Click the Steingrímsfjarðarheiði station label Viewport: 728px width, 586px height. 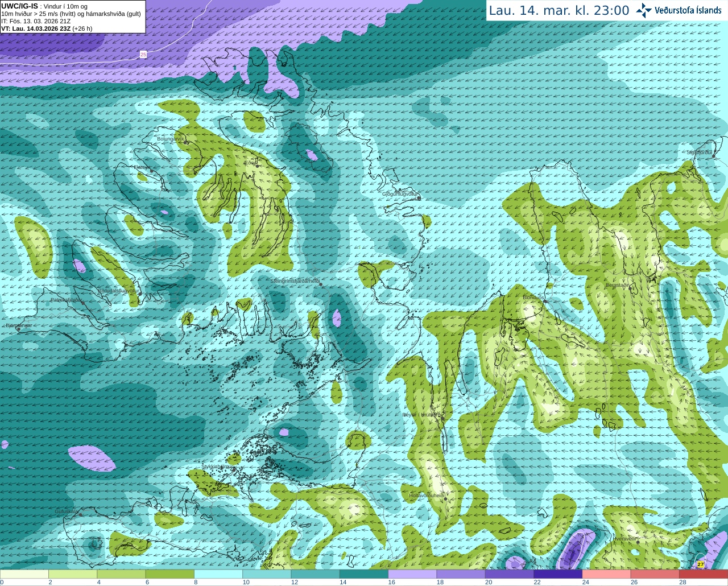point(295,280)
